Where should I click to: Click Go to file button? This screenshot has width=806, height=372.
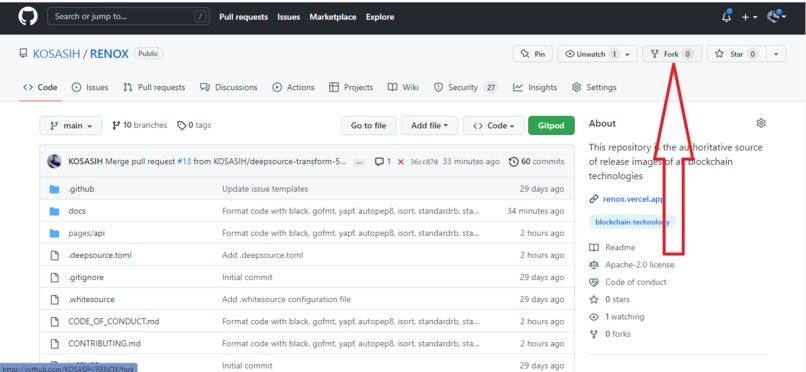point(369,125)
